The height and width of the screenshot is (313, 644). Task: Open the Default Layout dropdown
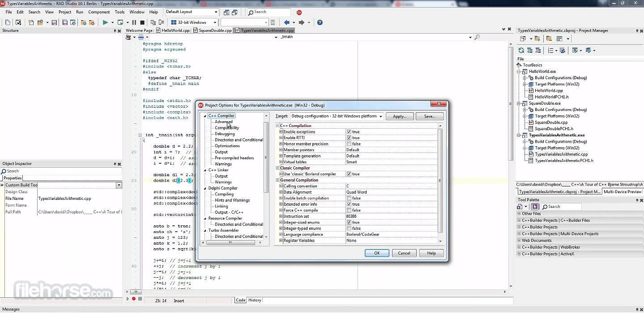tap(216, 12)
